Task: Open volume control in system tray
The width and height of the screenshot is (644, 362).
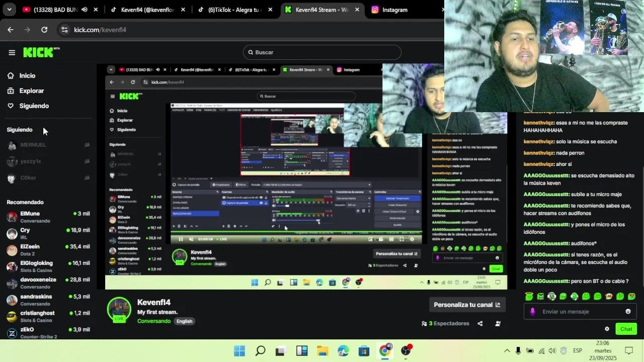Action: tap(552, 351)
